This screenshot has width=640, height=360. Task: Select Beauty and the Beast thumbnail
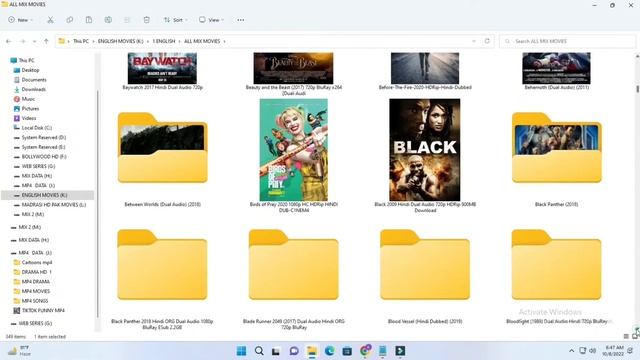(293, 69)
